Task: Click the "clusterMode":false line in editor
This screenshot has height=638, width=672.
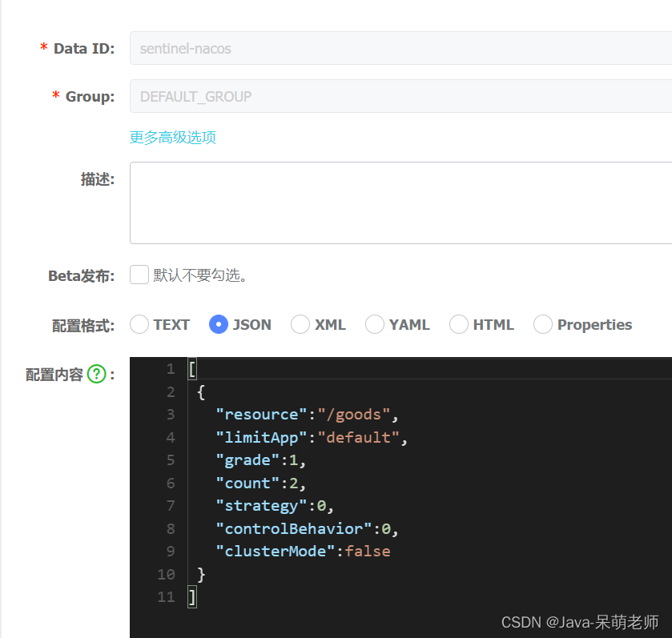Action: coord(303,551)
